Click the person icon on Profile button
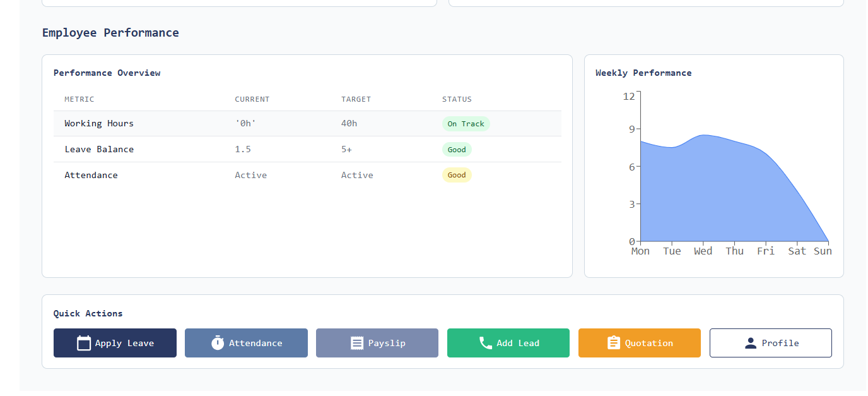 pos(751,342)
